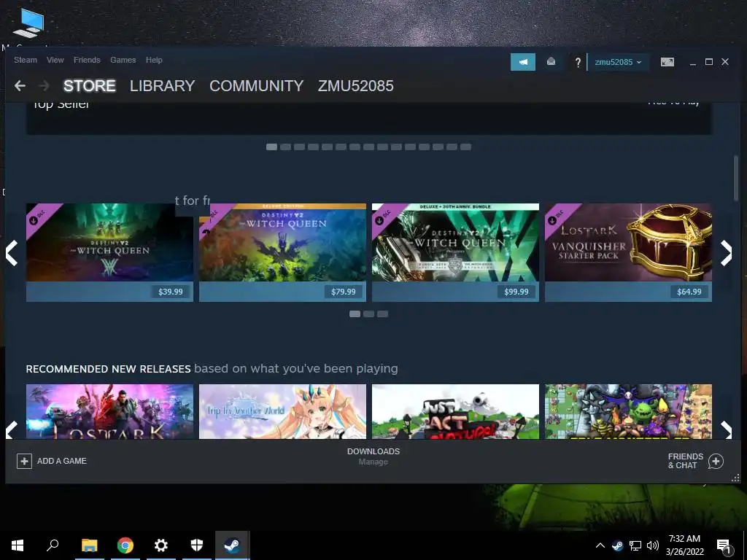Open Just Act Natural thumbnail
747x560 pixels.
tap(455, 411)
